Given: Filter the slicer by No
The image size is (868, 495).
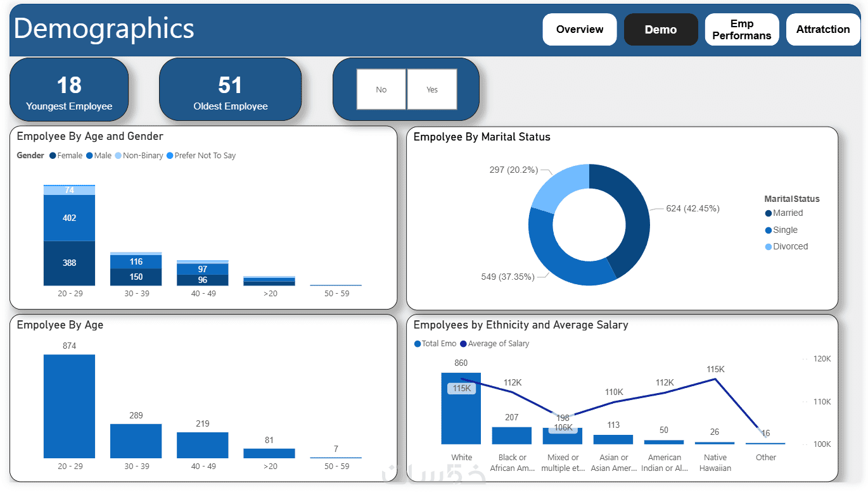Looking at the screenshot, I should point(381,89).
